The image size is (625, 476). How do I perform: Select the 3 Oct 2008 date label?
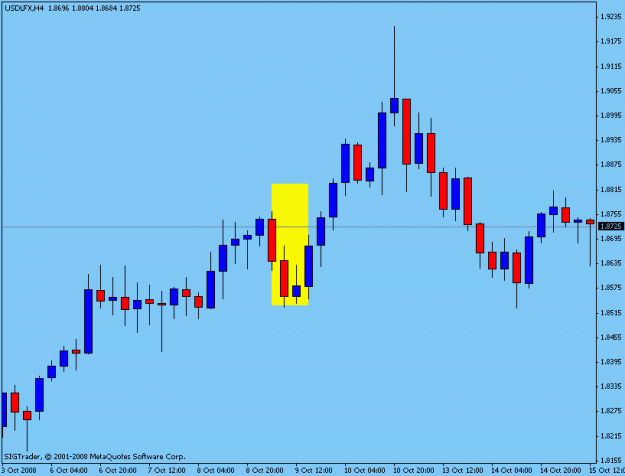tap(20, 470)
